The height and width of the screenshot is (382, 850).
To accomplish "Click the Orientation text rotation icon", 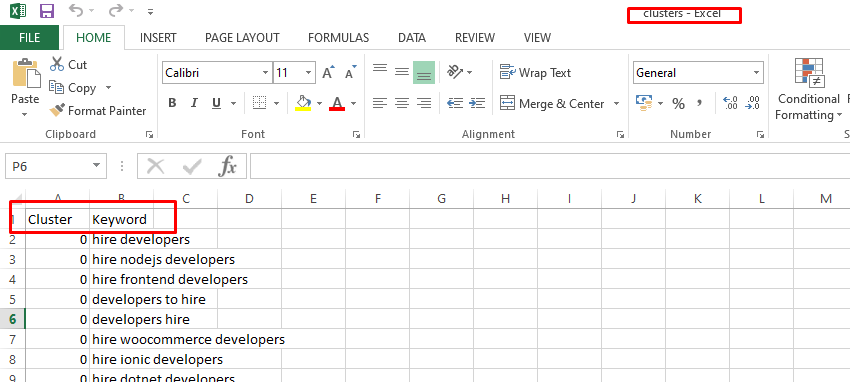I will pyautogui.click(x=454, y=72).
